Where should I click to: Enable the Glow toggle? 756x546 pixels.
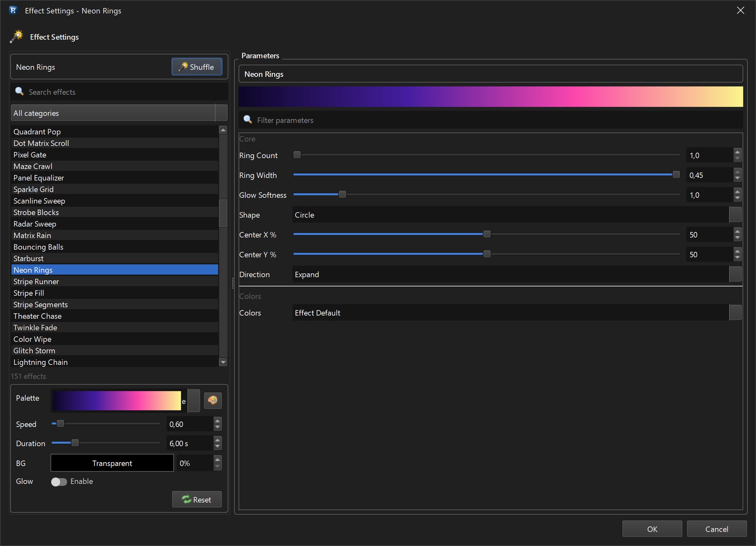click(59, 482)
